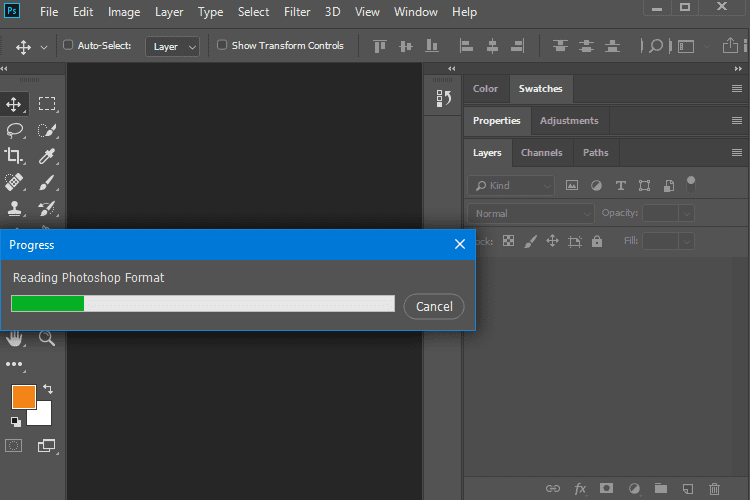Switch to the Adjustments tab
Image resolution: width=750 pixels, height=500 pixels.
tap(569, 121)
